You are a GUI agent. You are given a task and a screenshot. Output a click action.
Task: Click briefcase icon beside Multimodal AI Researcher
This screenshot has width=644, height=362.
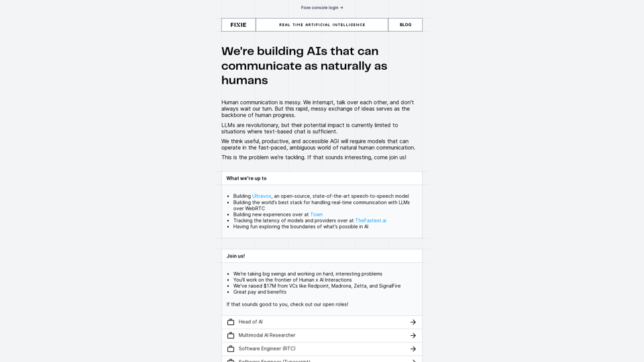(x=231, y=335)
